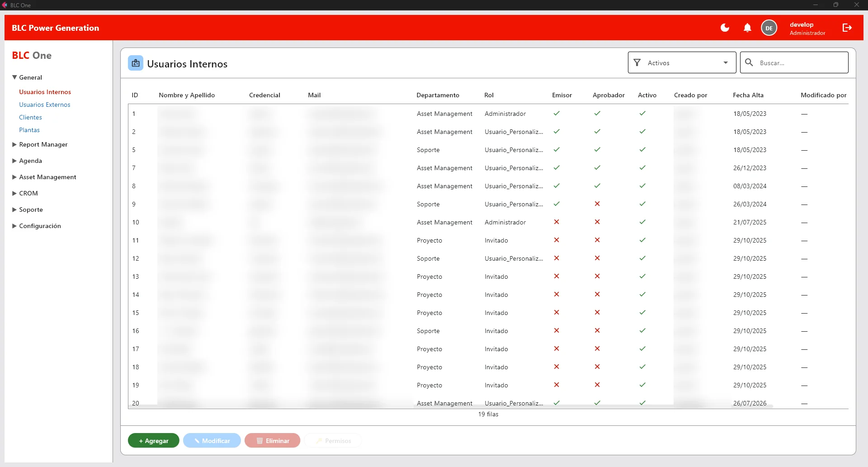This screenshot has width=868, height=467.
Task: Expand the CROM section
Action: click(25, 193)
